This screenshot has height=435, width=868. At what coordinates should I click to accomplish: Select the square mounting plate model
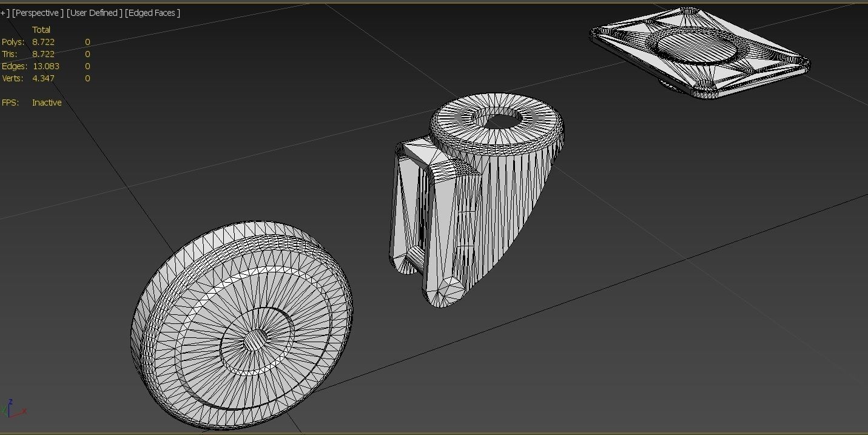point(699,52)
